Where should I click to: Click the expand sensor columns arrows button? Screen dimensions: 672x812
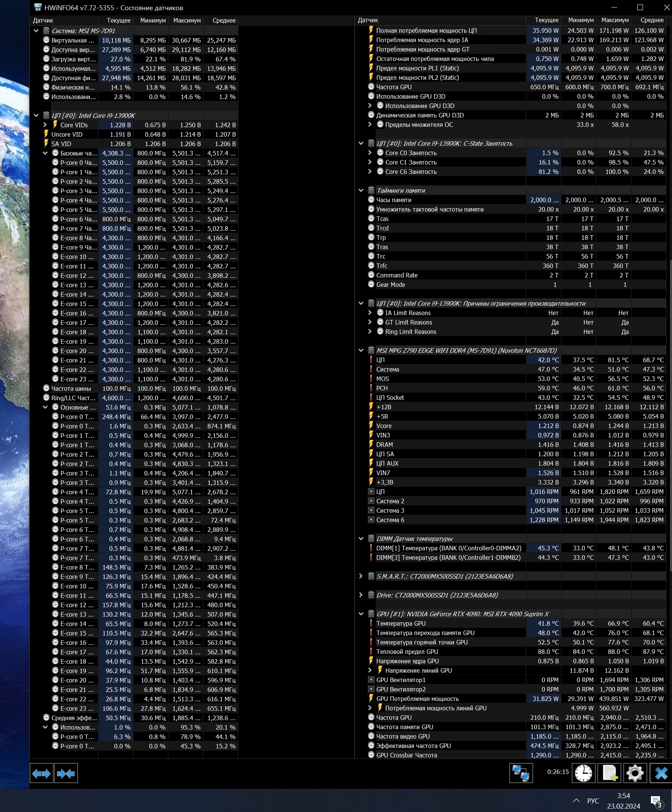[41, 773]
